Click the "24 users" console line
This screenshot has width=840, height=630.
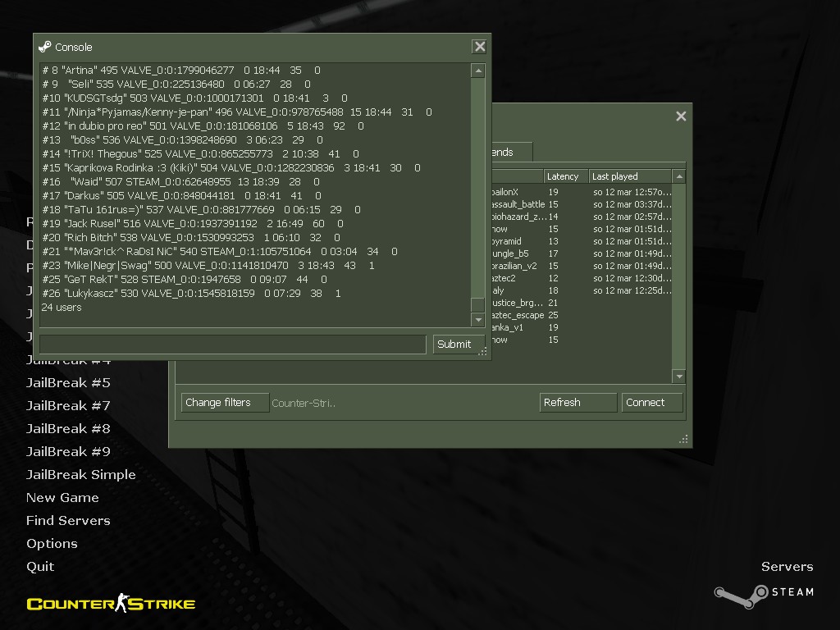tap(62, 307)
